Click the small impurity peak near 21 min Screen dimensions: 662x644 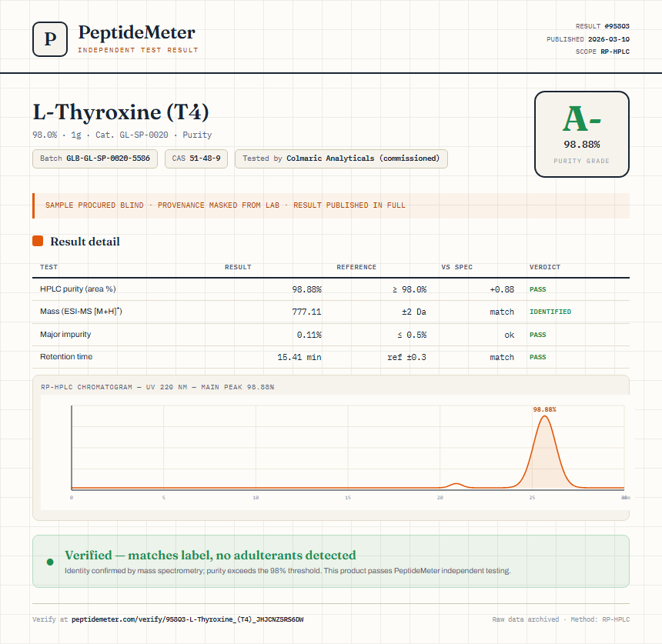456,486
